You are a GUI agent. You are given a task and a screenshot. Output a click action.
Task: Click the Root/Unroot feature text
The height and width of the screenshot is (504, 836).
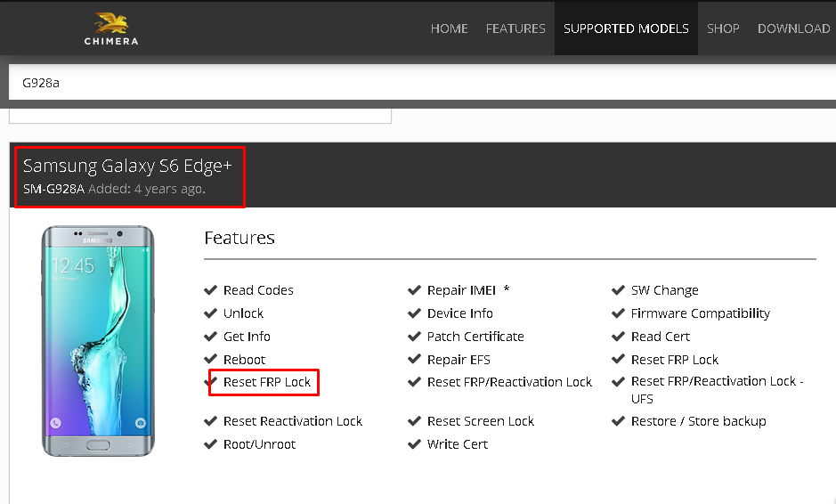pos(259,444)
